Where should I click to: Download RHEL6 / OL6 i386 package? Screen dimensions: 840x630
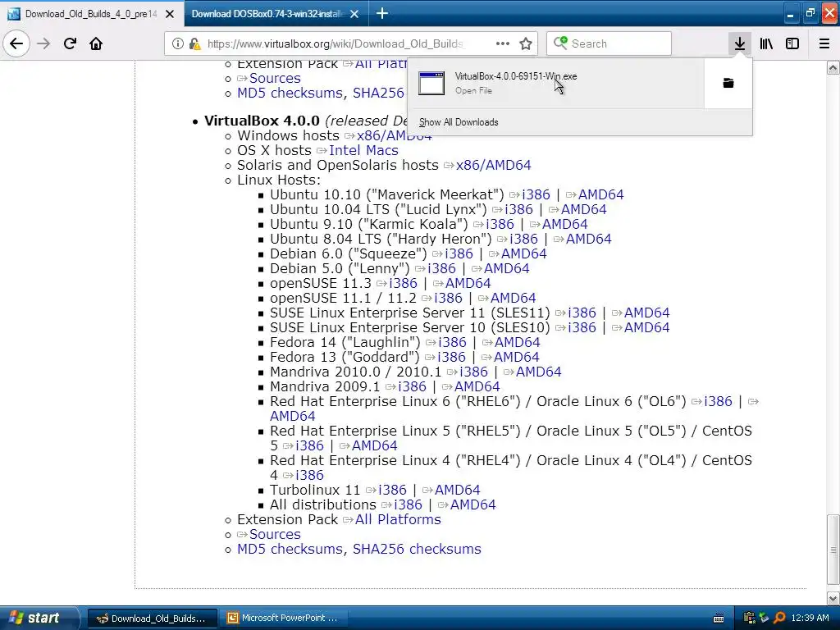click(x=719, y=401)
